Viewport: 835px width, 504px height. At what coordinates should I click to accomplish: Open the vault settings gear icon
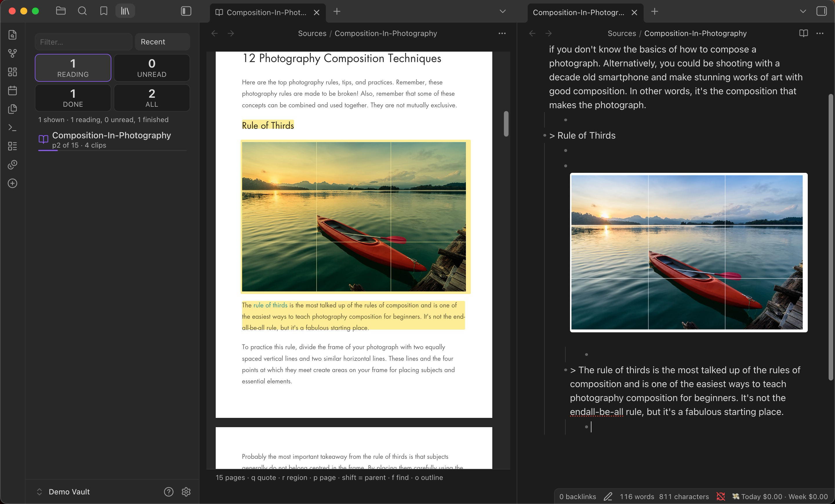(186, 492)
